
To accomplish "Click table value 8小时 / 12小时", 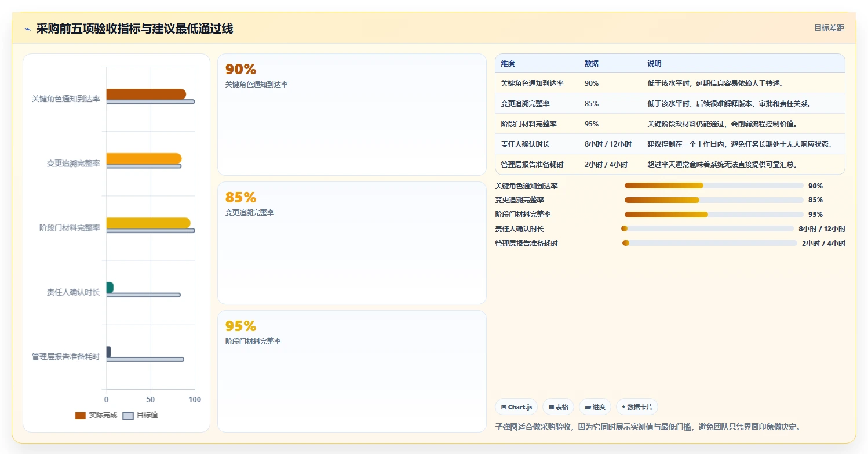I will pyautogui.click(x=608, y=144).
